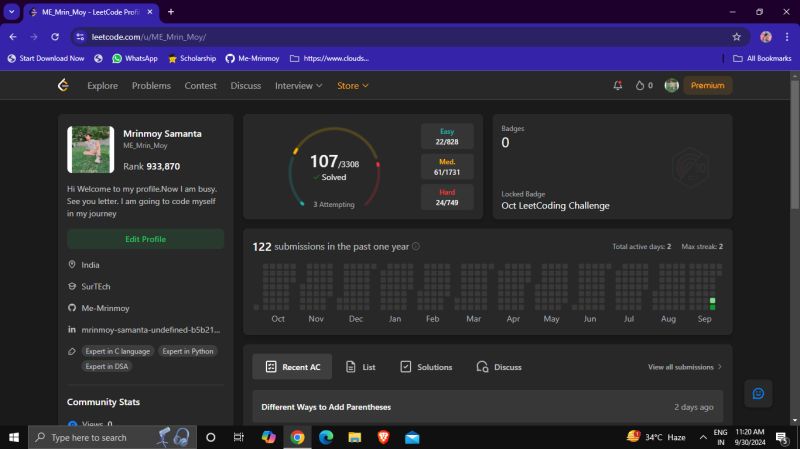
Task: Open the Discuss page in navbar
Action: click(x=245, y=86)
